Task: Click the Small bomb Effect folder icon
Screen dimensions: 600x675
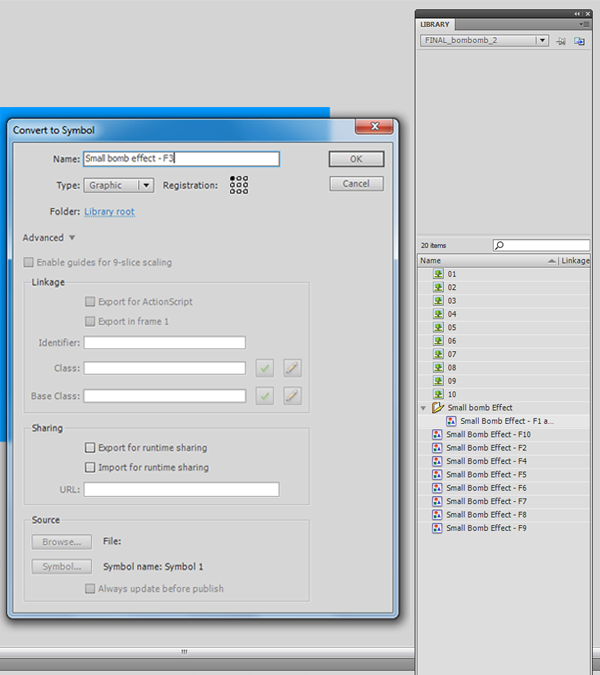Action: pyautogui.click(x=438, y=407)
